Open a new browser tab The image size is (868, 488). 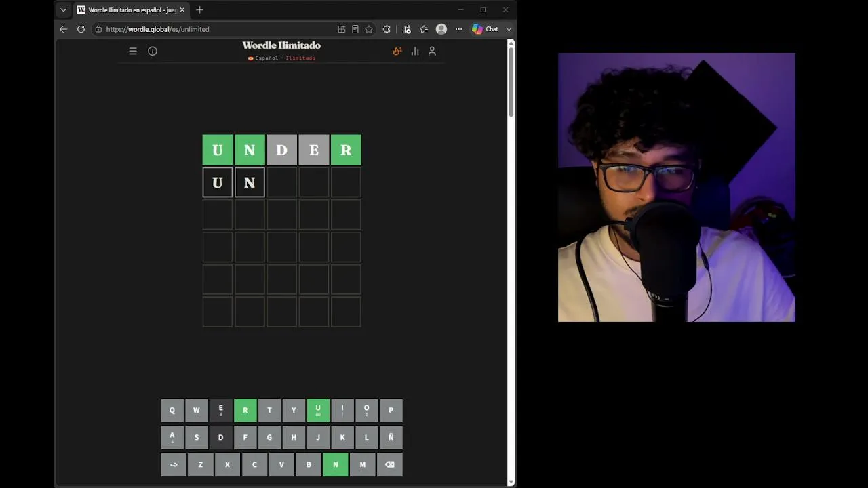coord(199,10)
